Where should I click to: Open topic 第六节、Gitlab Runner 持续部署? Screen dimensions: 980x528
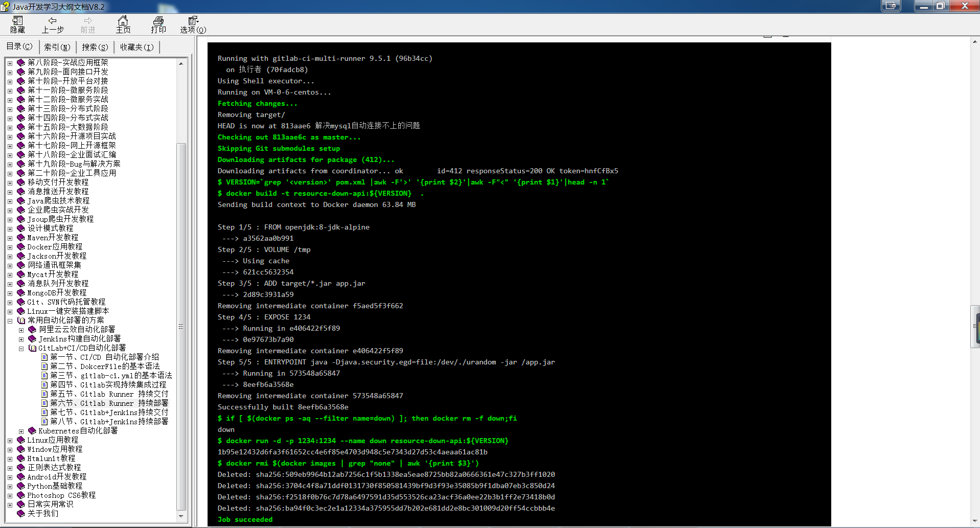[109, 403]
